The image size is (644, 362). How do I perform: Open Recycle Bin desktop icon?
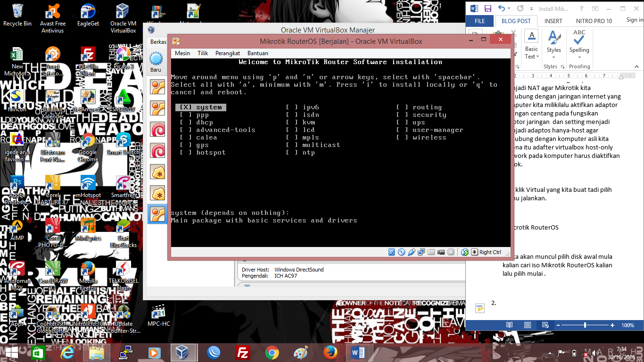click(17, 15)
